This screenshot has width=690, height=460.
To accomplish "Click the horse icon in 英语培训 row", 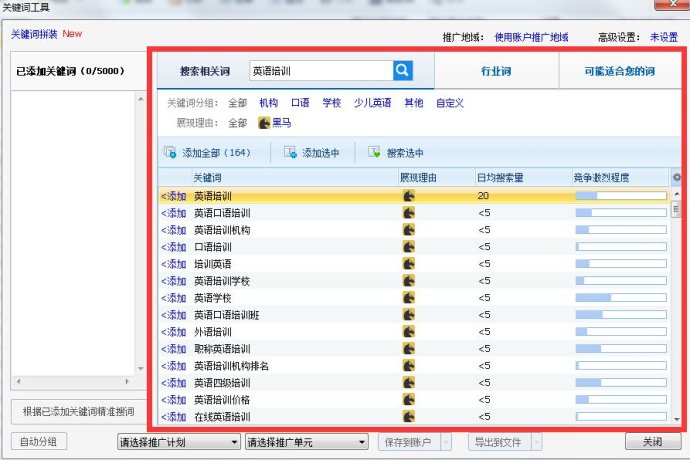I will point(408,196).
